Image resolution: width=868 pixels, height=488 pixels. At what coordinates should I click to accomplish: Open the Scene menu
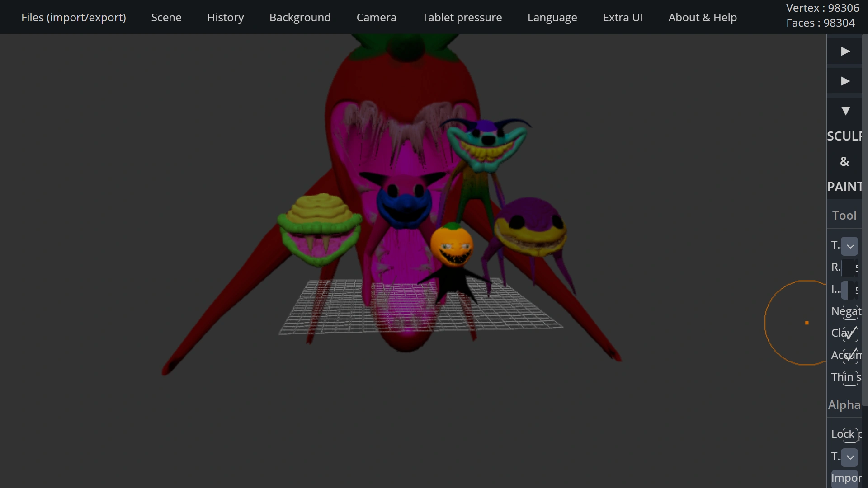click(x=166, y=17)
